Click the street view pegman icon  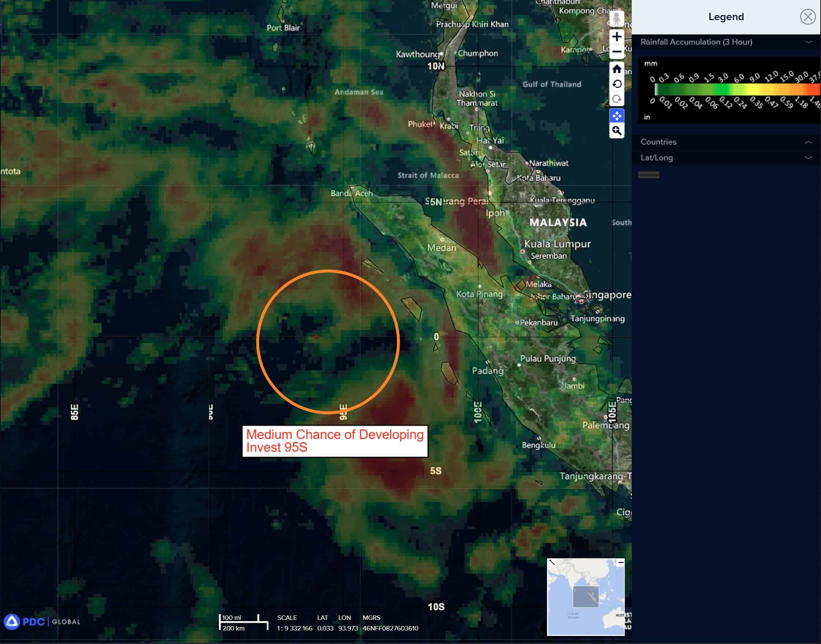pos(616,18)
